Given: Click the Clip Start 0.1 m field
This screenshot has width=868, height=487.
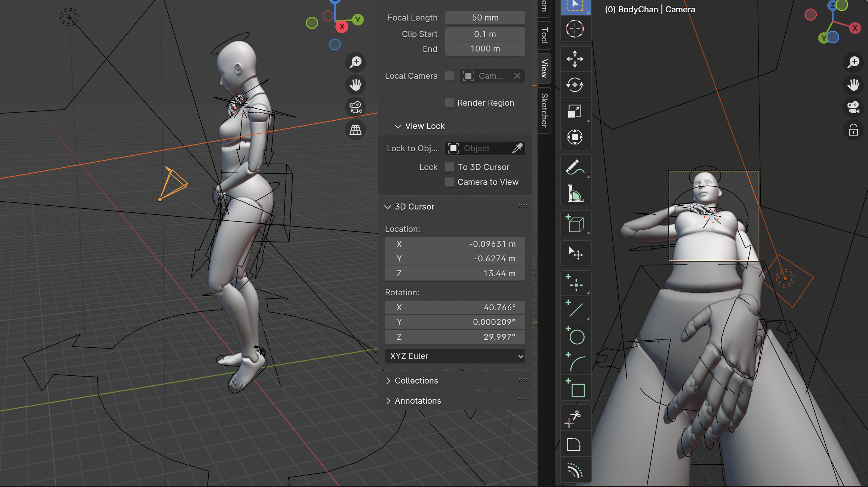Looking at the screenshot, I should coord(485,34).
